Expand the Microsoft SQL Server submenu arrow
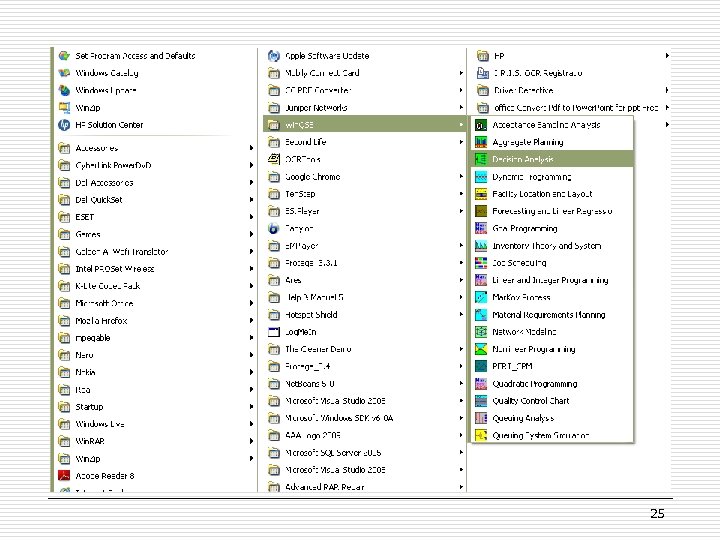This screenshot has width=720, height=540. point(461,452)
